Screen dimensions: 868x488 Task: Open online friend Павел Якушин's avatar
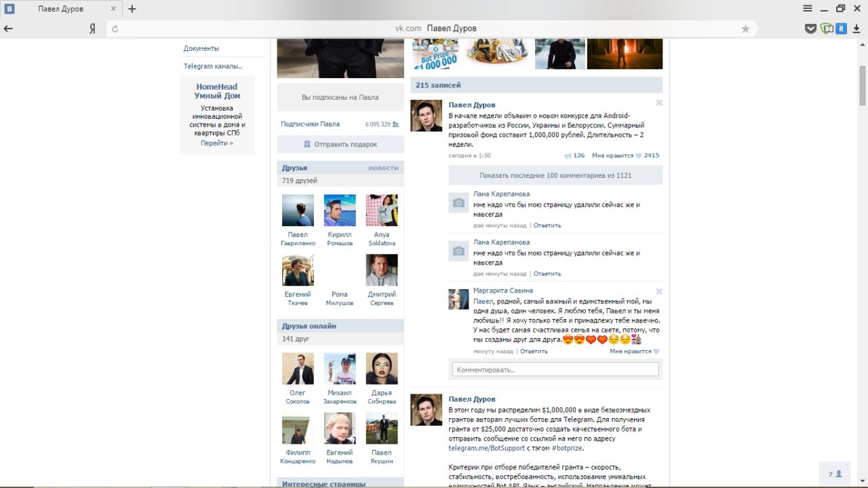click(382, 428)
